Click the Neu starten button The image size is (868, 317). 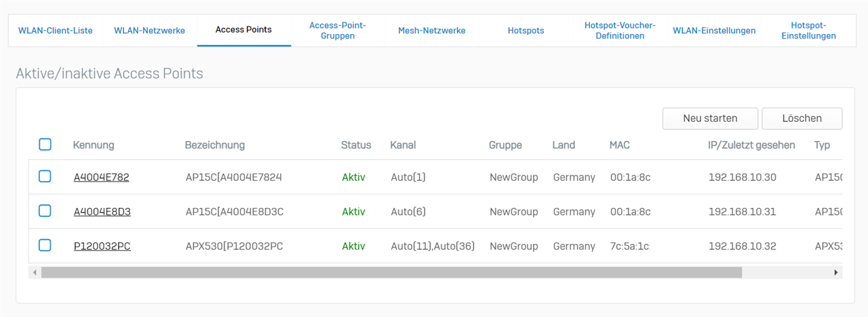click(710, 119)
